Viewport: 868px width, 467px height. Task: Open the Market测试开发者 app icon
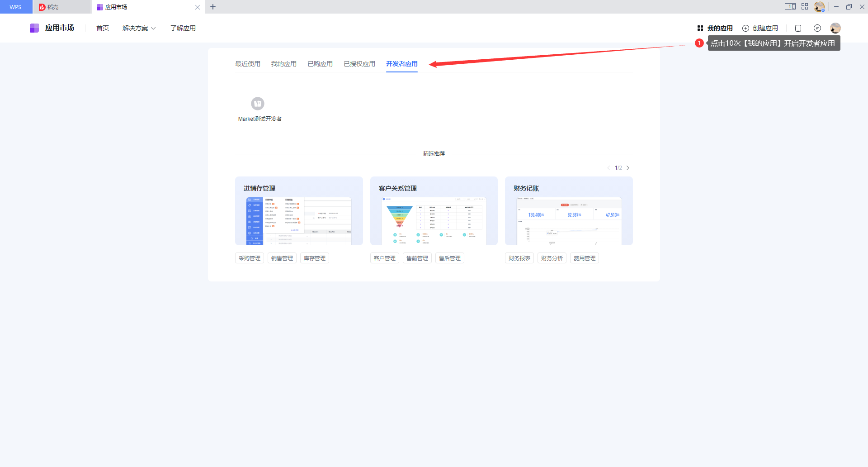click(x=258, y=104)
